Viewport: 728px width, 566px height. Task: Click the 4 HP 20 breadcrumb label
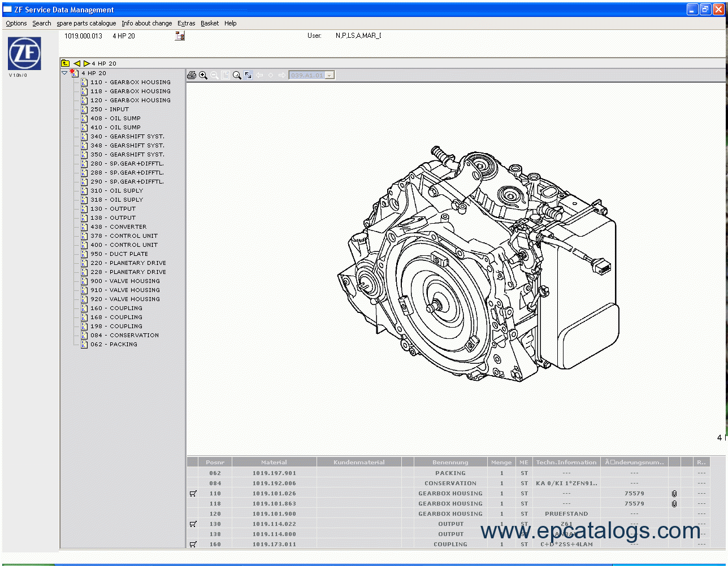click(x=104, y=63)
